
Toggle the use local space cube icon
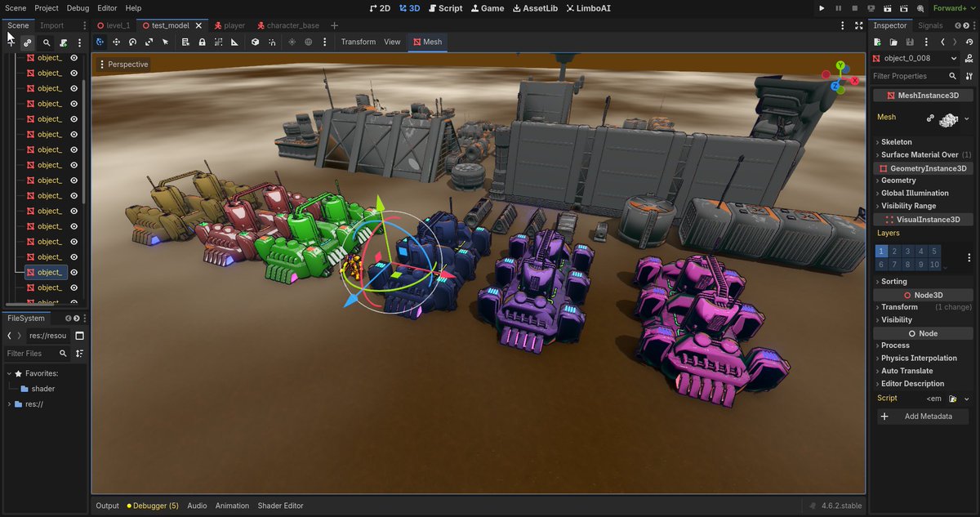coord(255,42)
